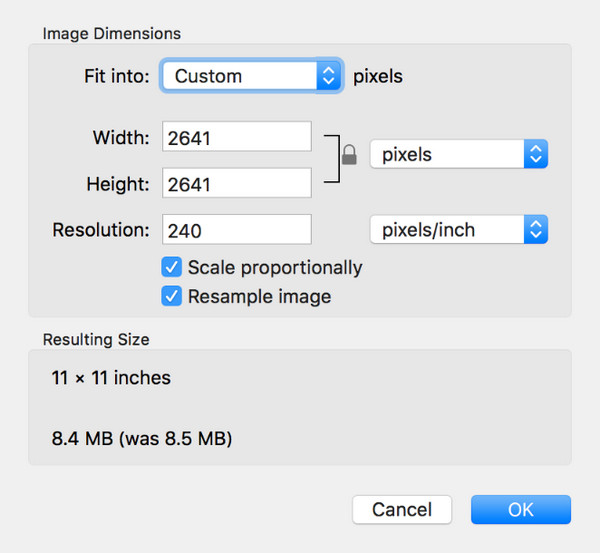600x553 pixels.
Task: Click the lock icon beside Width and Height
Action: (x=349, y=155)
